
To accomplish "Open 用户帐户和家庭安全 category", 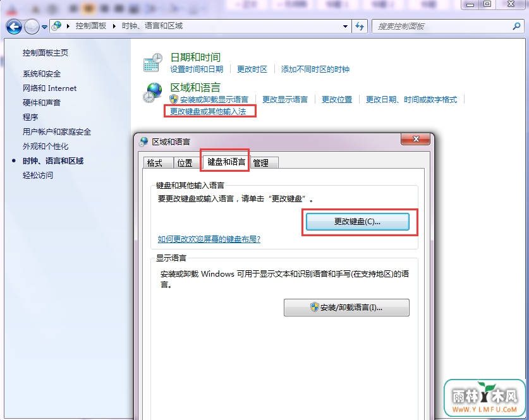I will click(x=57, y=132).
